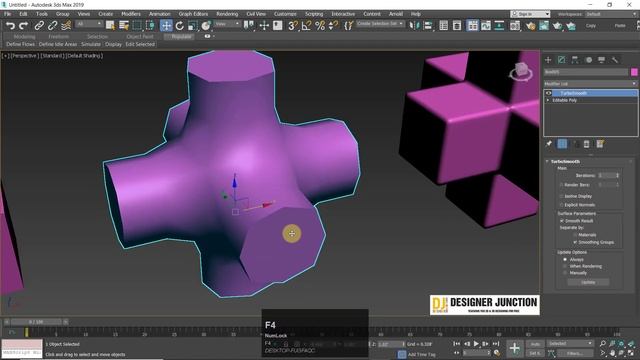Click the Define Flows ribbon button
Image resolution: width=640 pixels, height=360 pixels.
[x=20, y=44]
